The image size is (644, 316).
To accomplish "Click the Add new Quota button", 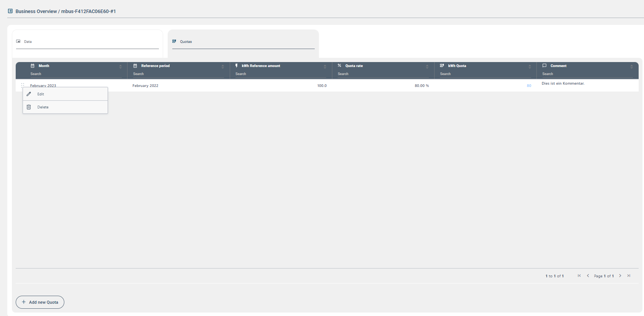I will (40, 302).
